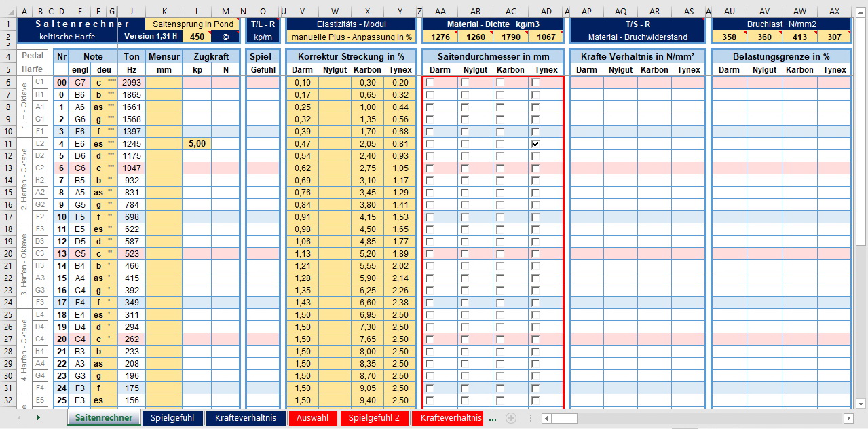
Task: Add a new sheet with plus button
Action: [x=511, y=418]
